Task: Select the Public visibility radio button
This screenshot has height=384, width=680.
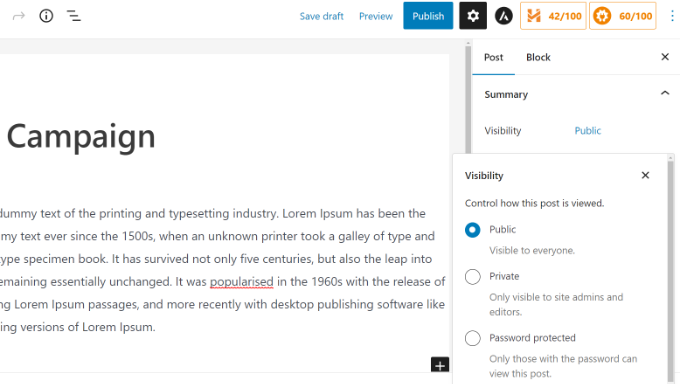Action: tap(473, 230)
